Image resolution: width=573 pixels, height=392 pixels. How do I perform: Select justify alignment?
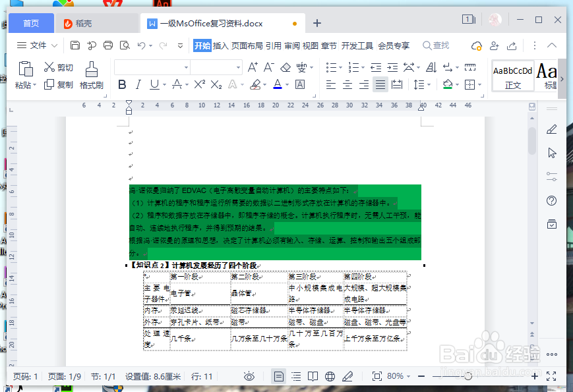coord(380,85)
